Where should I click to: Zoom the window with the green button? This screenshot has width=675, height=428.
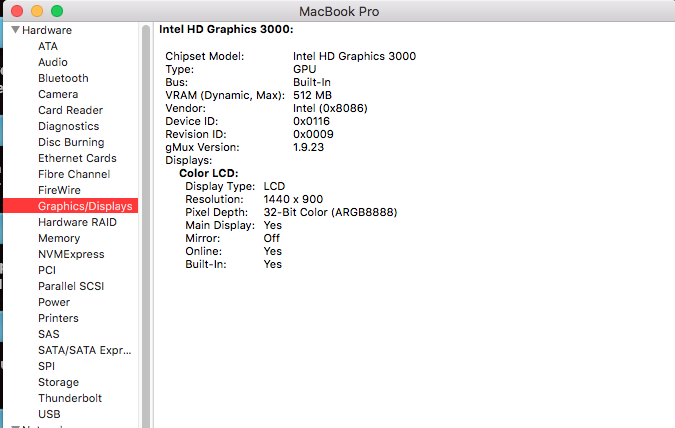pyautogui.click(x=57, y=11)
